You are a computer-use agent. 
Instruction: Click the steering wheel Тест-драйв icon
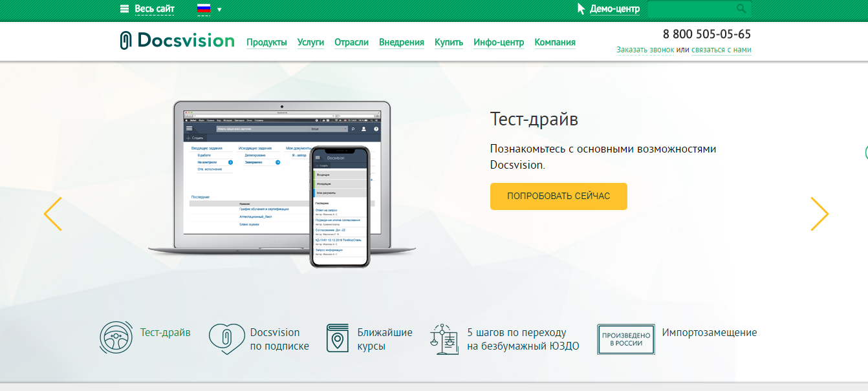click(116, 338)
